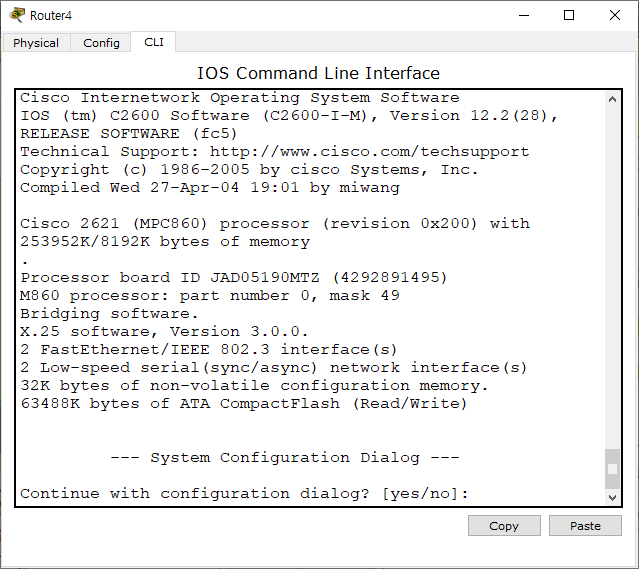
Task: Click the Copy button
Action: pyautogui.click(x=504, y=526)
